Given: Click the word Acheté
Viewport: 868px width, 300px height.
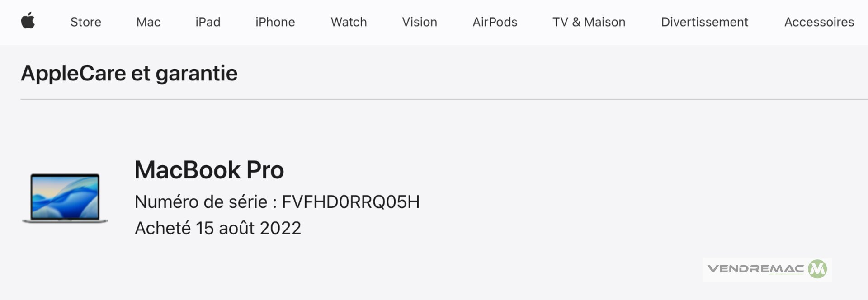Looking at the screenshot, I should point(163,228).
